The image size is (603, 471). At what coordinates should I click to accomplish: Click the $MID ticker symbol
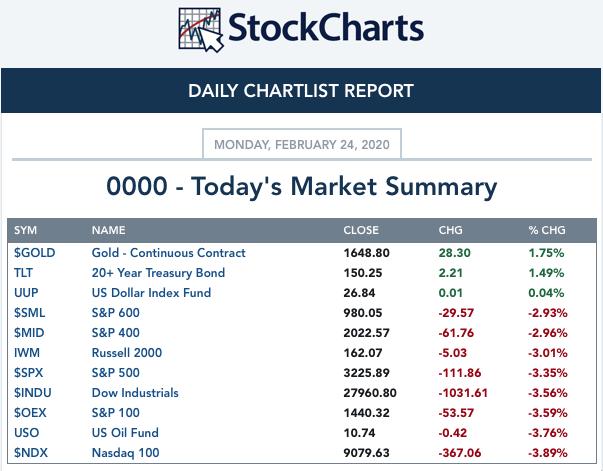coord(30,333)
